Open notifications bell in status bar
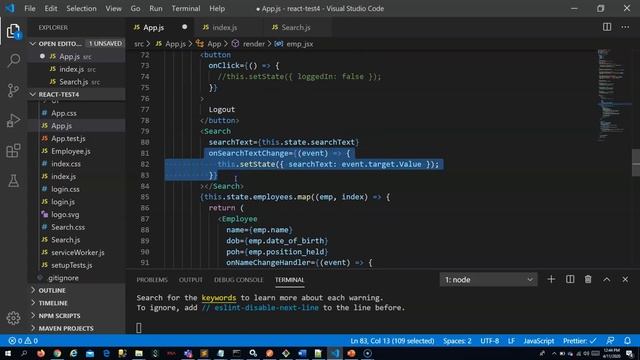Viewport: 640px width, 360px height. (x=627, y=341)
